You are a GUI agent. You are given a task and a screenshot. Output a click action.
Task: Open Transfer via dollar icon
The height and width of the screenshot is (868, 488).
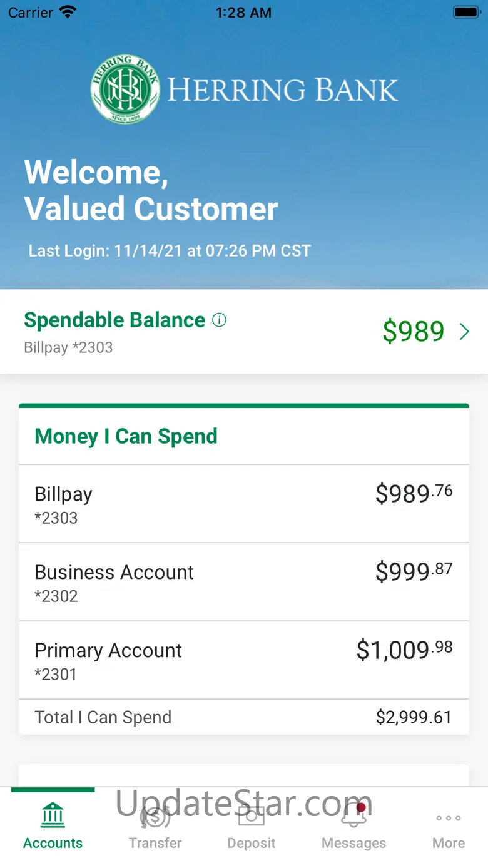click(x=155, y=816)
